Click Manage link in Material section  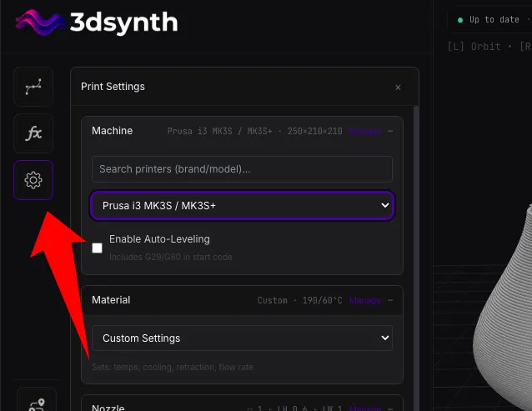click(x=364, y=300)
